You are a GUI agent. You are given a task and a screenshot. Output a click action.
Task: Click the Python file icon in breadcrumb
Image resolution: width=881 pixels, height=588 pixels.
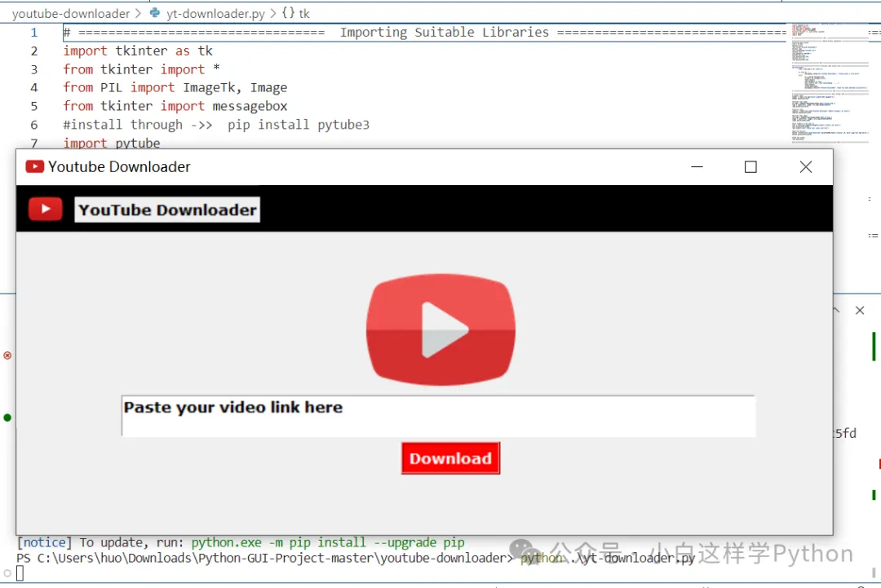click(x=155, y=13)
